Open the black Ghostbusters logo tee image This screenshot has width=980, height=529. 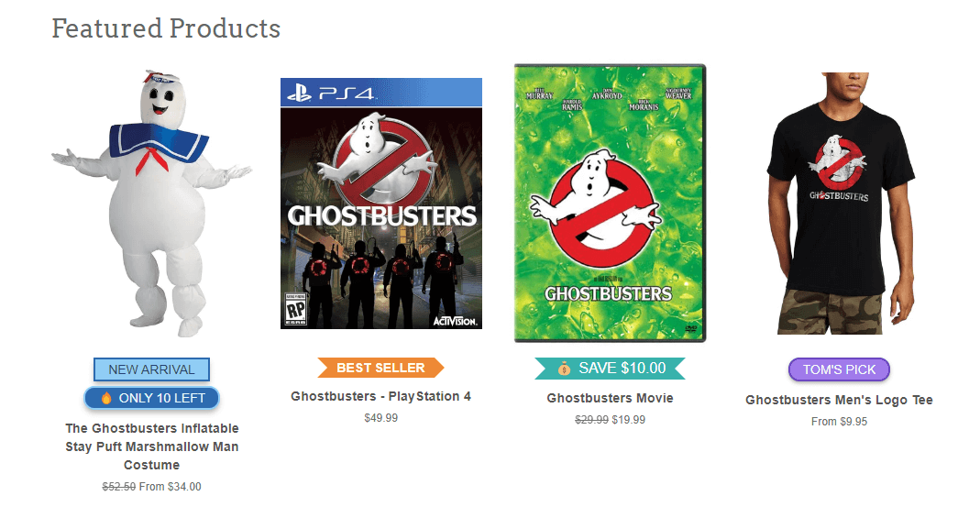[839, 204]
